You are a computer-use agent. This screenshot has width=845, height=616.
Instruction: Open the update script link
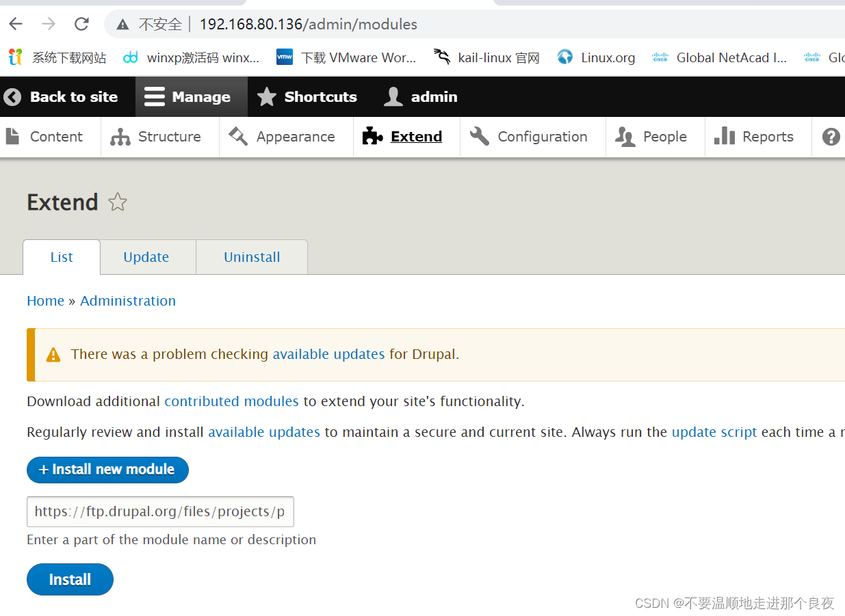coord(714,432)
